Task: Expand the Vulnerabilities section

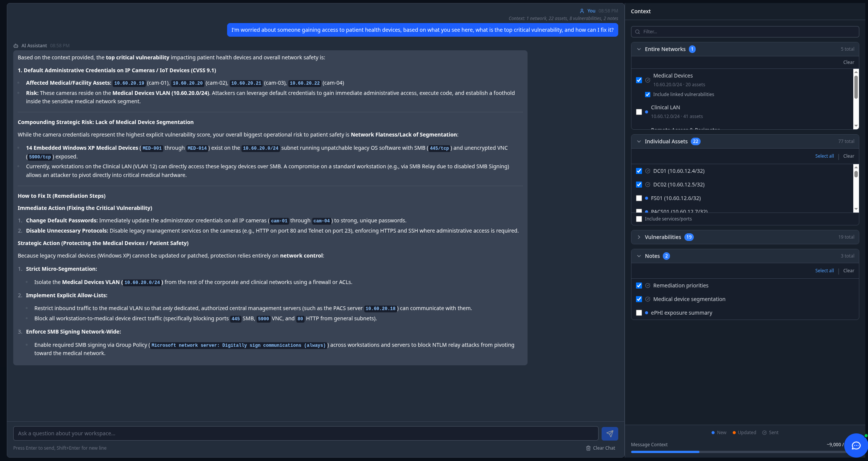Action: (639, 237)
